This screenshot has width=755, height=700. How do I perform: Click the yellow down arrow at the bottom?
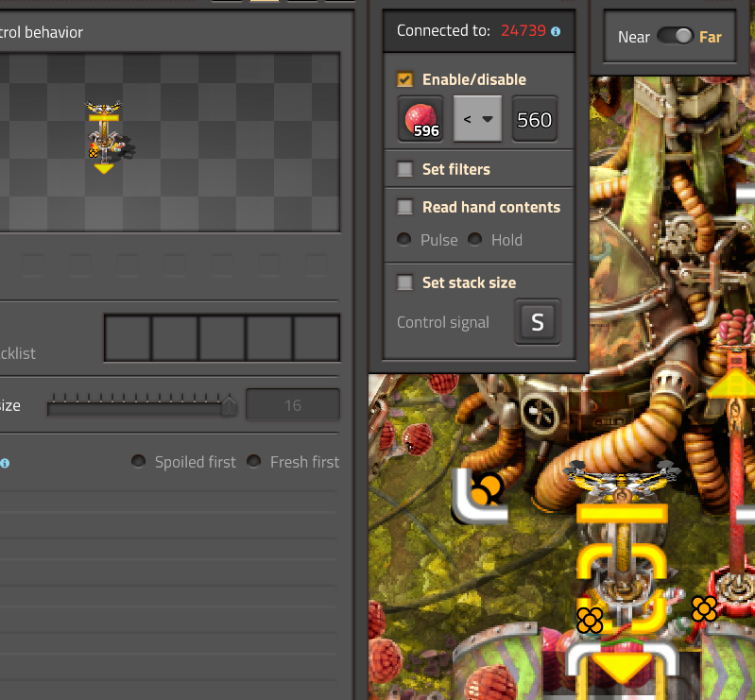(x=621, y=671)
